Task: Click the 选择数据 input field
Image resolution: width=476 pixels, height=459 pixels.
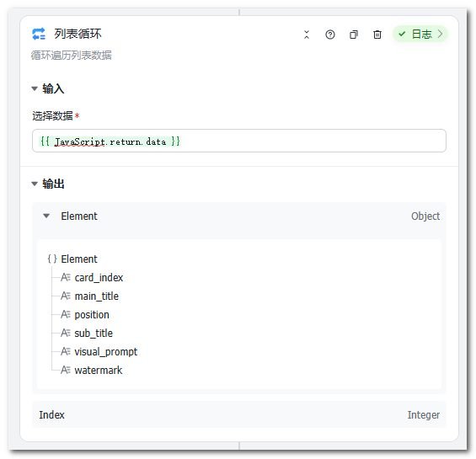Action: [x=239, y=141]
